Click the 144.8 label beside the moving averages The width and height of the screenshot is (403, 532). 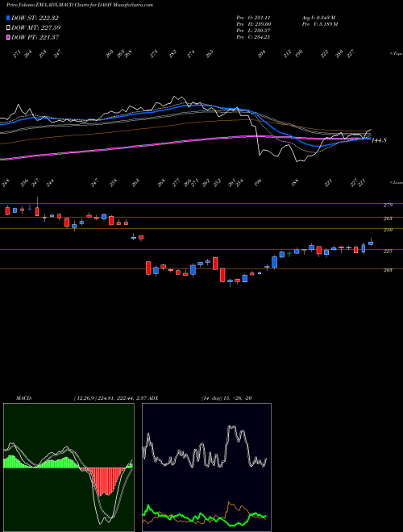coord(379,139)
